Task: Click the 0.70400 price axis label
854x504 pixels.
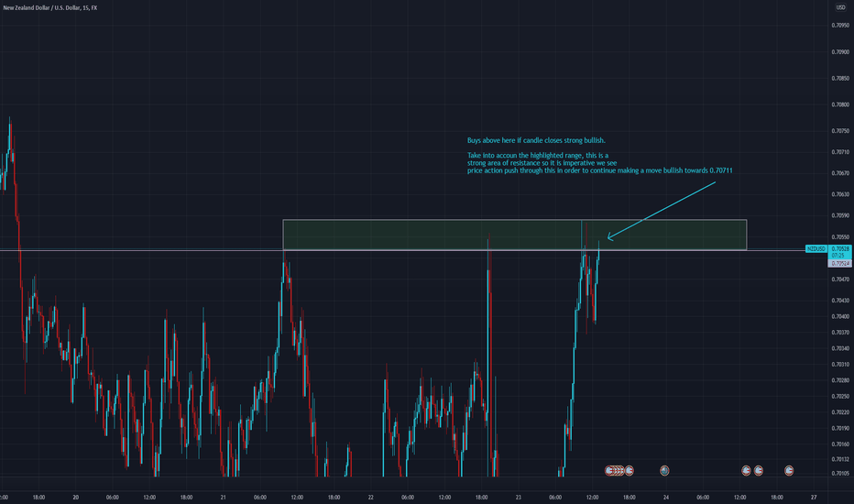Action: pyautogui.click(x=840, y=316)
